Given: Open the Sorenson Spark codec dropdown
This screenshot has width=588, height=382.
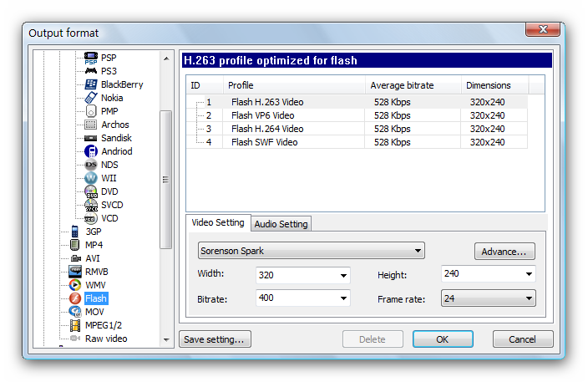Looking at the screenshot, I should [312, 251].
